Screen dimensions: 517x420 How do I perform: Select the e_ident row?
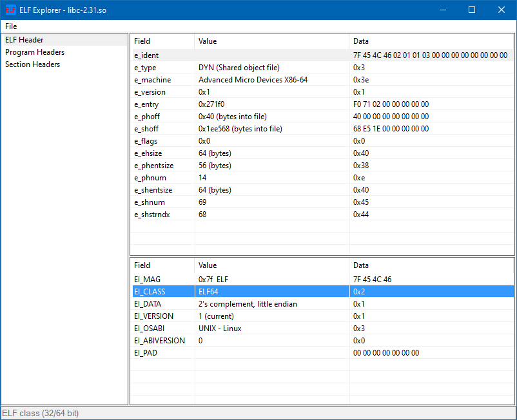click(323, 55)
